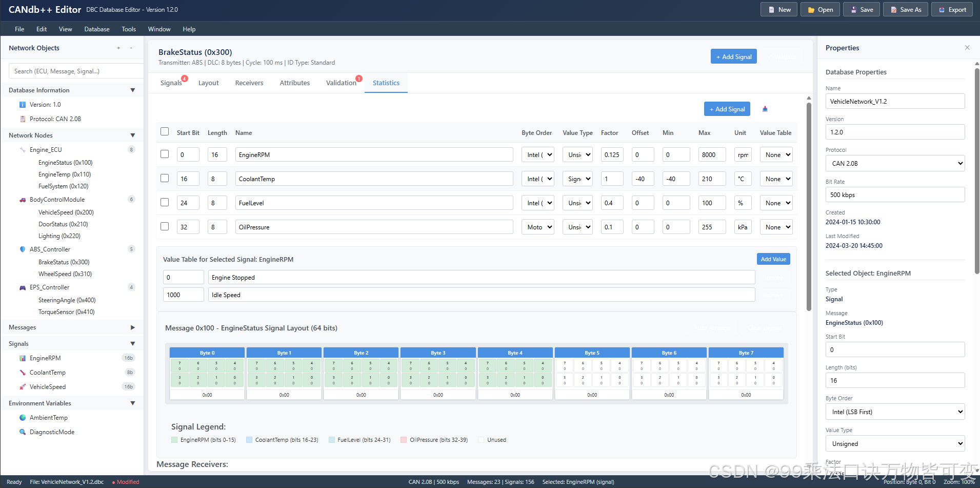Click the Engine_ECU wrench icon
This screenshot has width=980, height=488.
(x=23, y=150)
